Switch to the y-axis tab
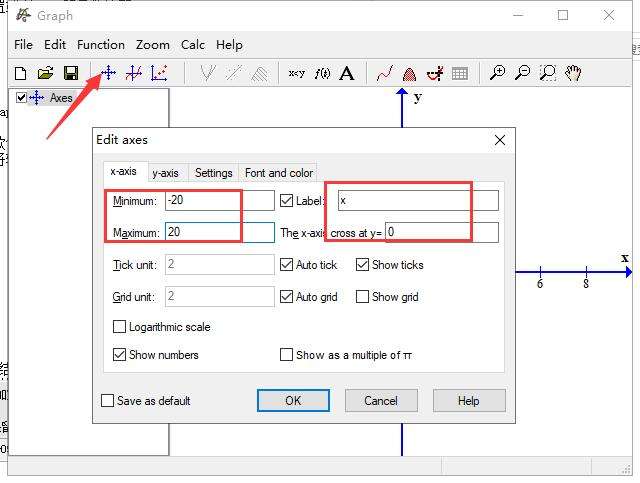The image size is (640, 483). click(x=165, y=173)
